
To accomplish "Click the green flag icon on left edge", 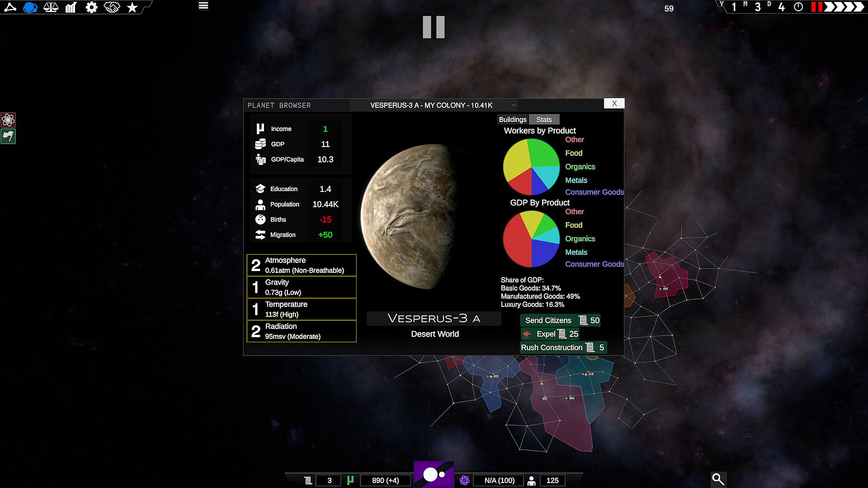I will point(8,136).
